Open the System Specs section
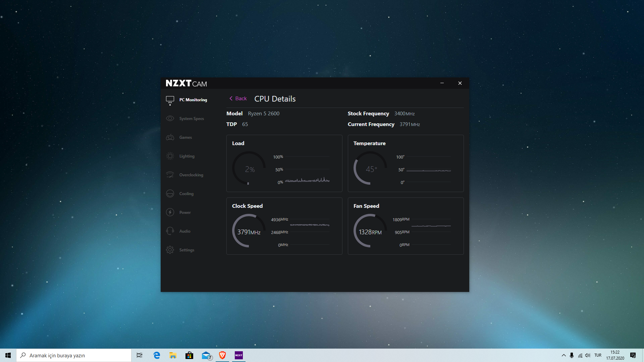Image resolution: width=644 pixels, height=362 pixels. [x=192, y=119]
